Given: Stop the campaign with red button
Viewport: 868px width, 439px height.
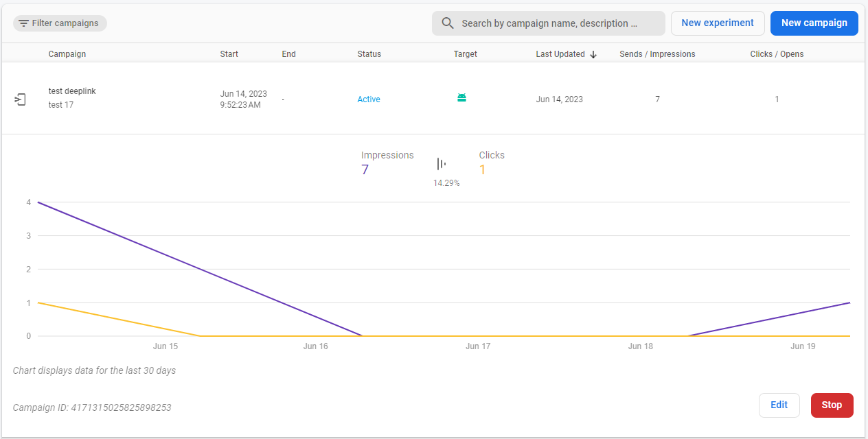Looking at the screenshot, I should (832, 405).
